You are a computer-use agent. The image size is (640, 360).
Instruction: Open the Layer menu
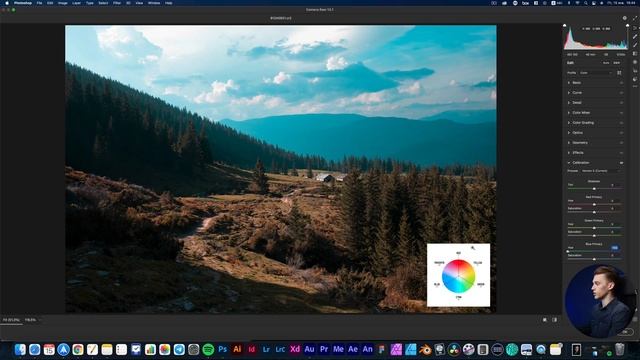click(76, 3)
